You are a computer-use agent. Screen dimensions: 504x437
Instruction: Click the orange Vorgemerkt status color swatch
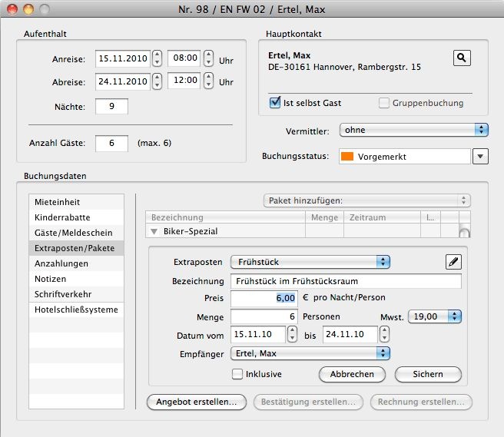coord(346,157)
